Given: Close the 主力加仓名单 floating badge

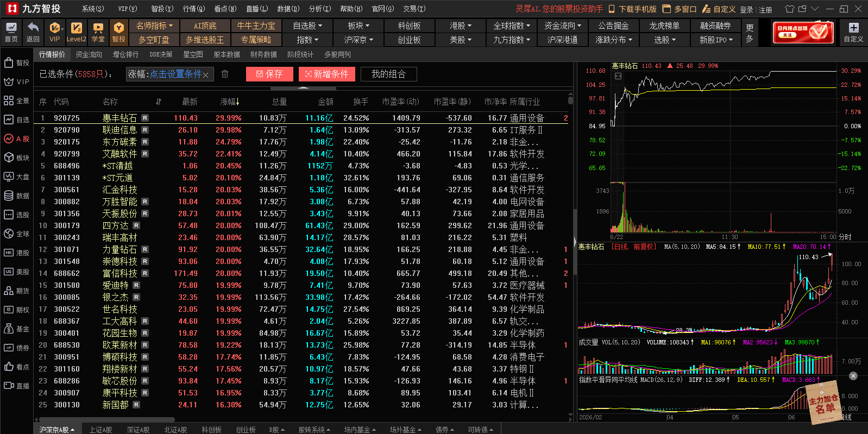Looking at the screenshot, I should (x=853, y=376).
